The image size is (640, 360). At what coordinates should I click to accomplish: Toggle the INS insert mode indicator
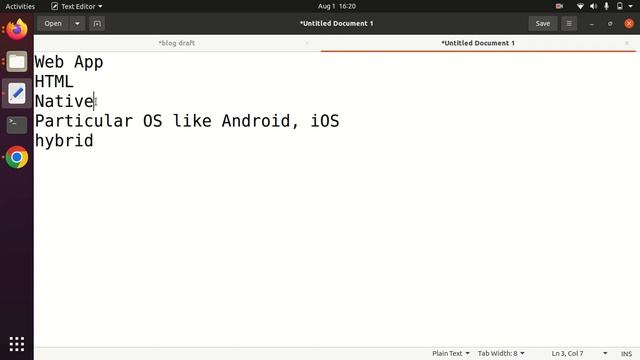[x=626, y=354]
